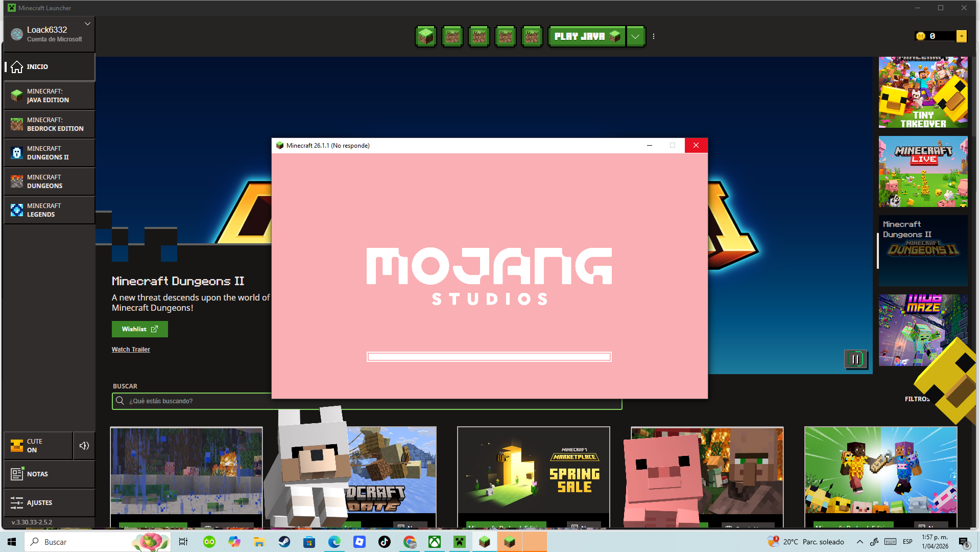Select the Minecraft Live thumbnail

923,172
